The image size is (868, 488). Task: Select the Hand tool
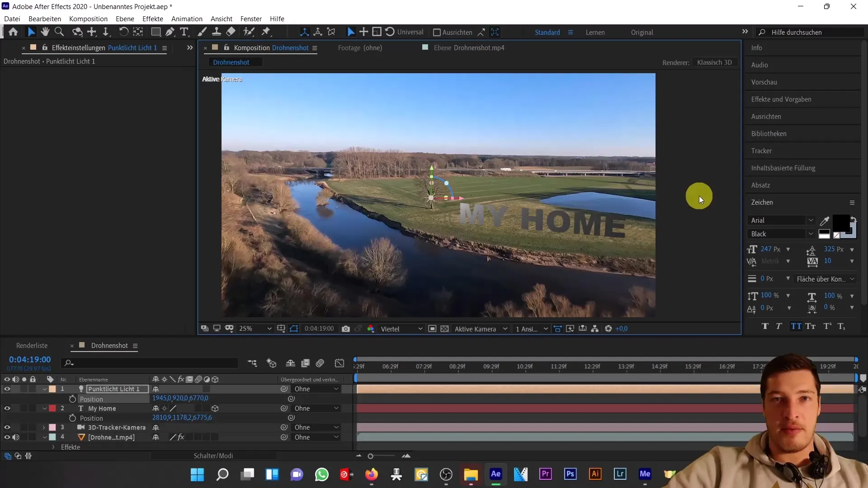pos(45,32)
